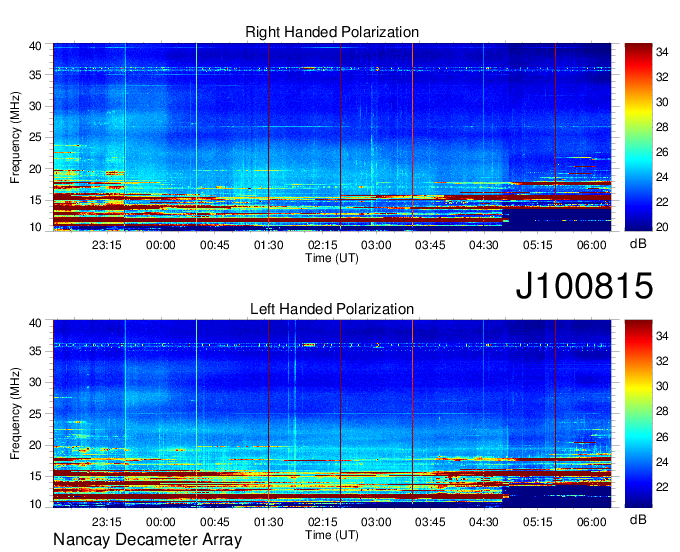The height and width of the screenshot is (552, 680).
Task: Click the 25 MHz tick on top plot
Action: tap(35, 137)
